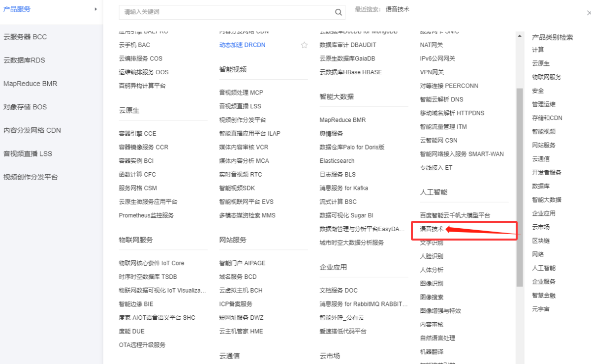Open 自然语言处理 product

pos(437,338)
